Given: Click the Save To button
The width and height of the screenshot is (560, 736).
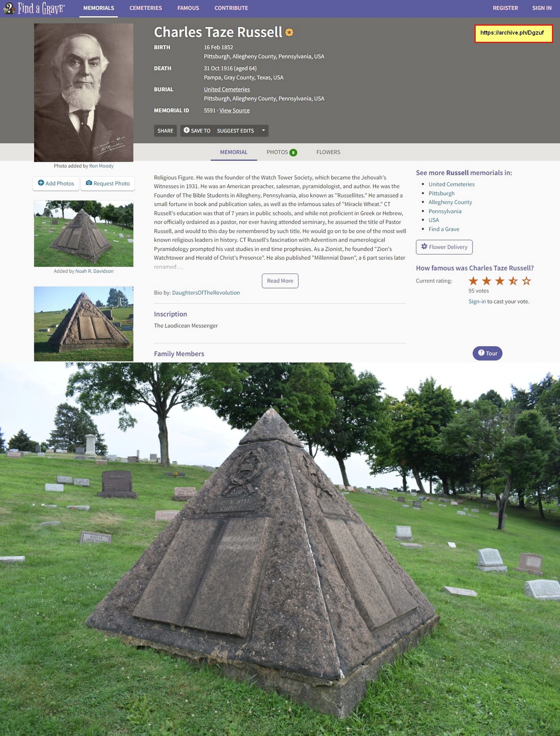Looking at the screenshot, I should [x=197, y=131].
